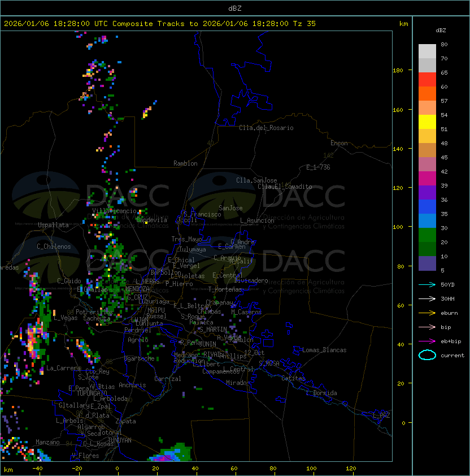Click the 'Catitas' map label
Image resolution: width=470 pixels, height=476 pixels.
click(293, 378)
